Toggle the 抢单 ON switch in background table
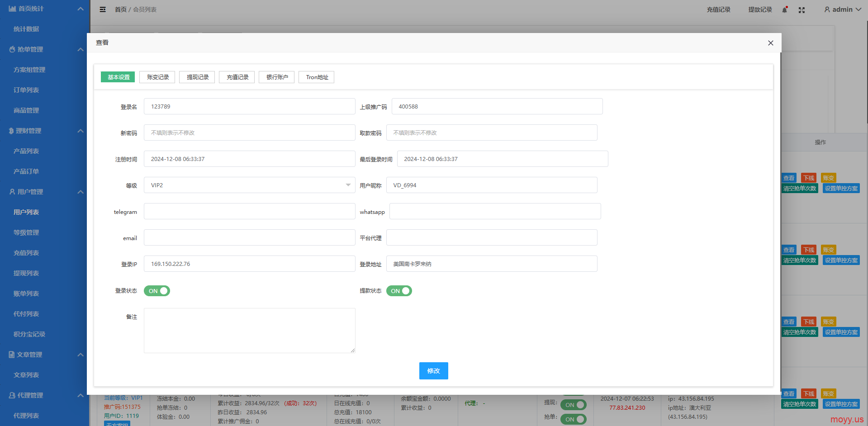Viewport: 868px width, 426px height. (573, 419)
